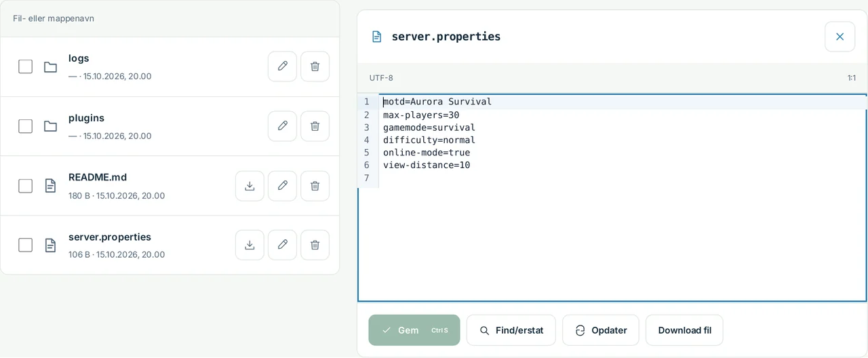868x358 pixels.
Task: Delete server.properties using trash icon
Action: [315, 245]
